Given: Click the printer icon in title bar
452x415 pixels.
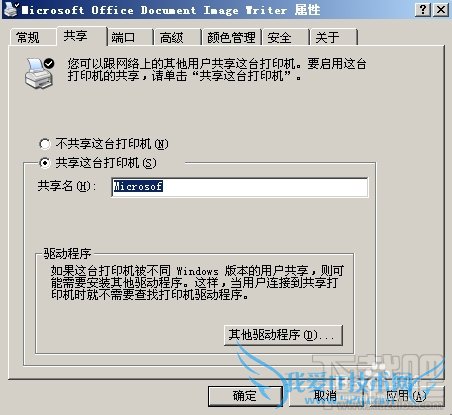Looking at the screenshot, I should click(11, 9).
